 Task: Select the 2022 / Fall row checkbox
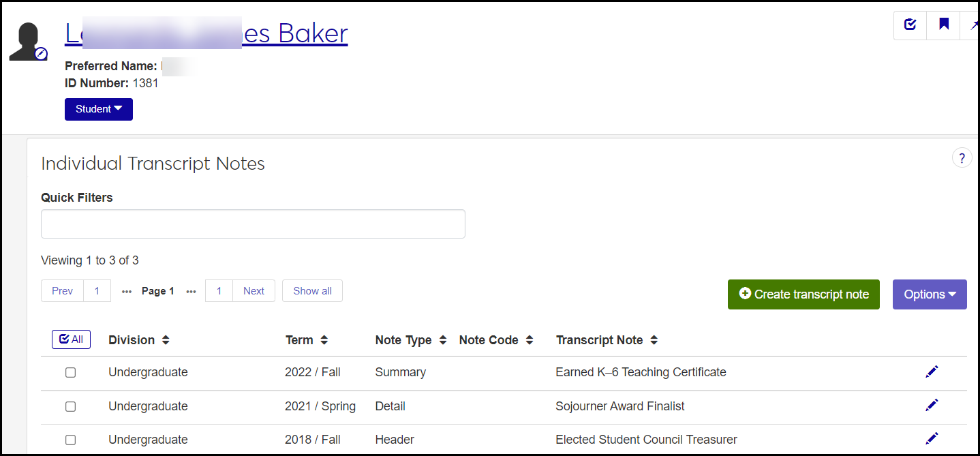click(70, 373)
